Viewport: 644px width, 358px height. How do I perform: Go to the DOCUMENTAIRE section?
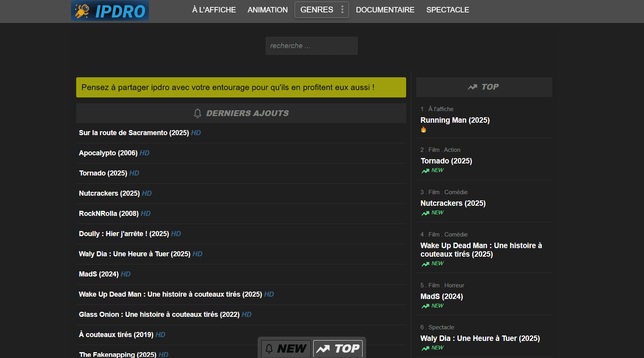385,10
